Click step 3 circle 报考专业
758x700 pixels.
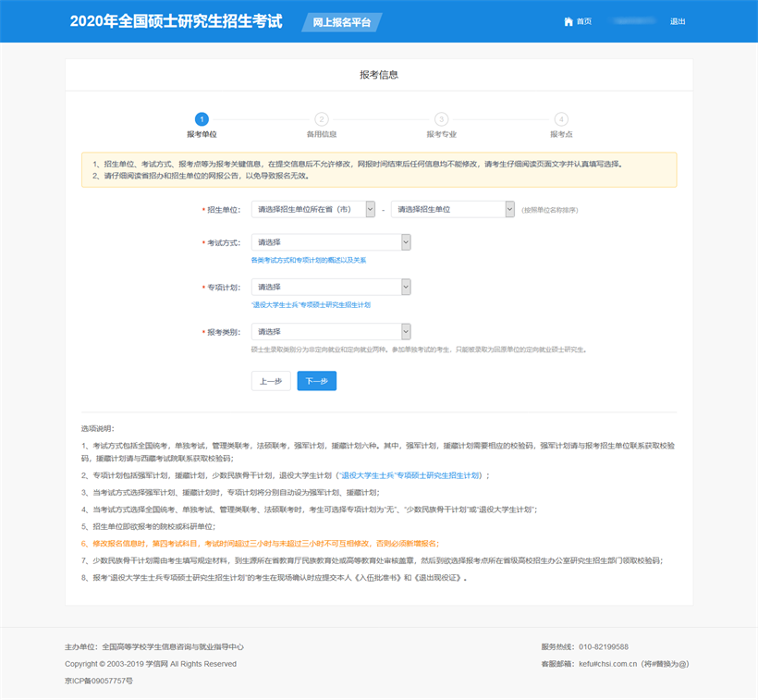[x=441, y=119]
